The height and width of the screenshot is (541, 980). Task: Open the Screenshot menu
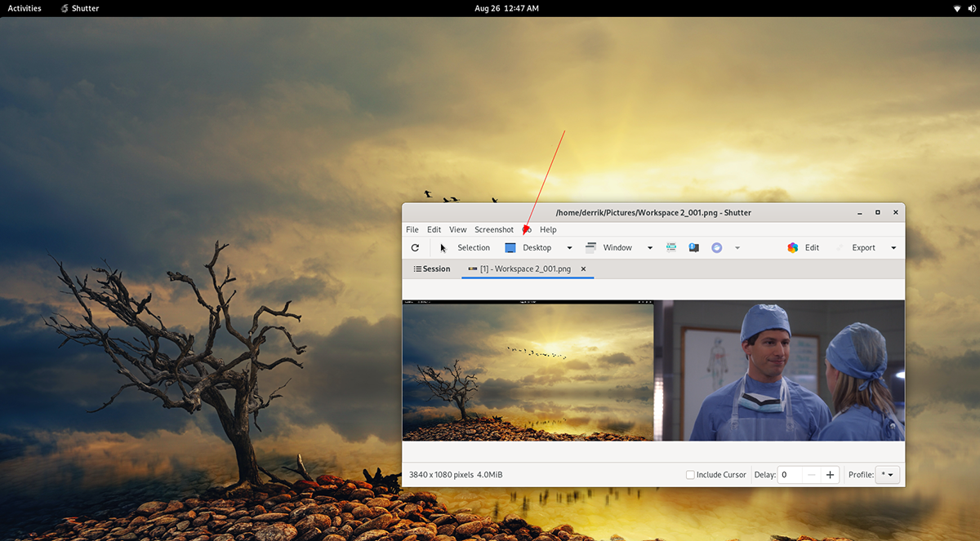493,229
